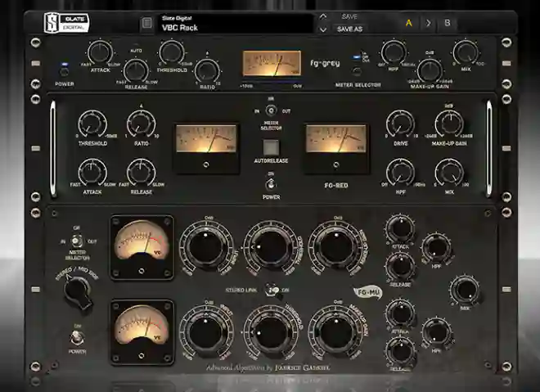Click the FG-Grey Ratio knob
Screen dimensions: 540x392
[207, 71]
